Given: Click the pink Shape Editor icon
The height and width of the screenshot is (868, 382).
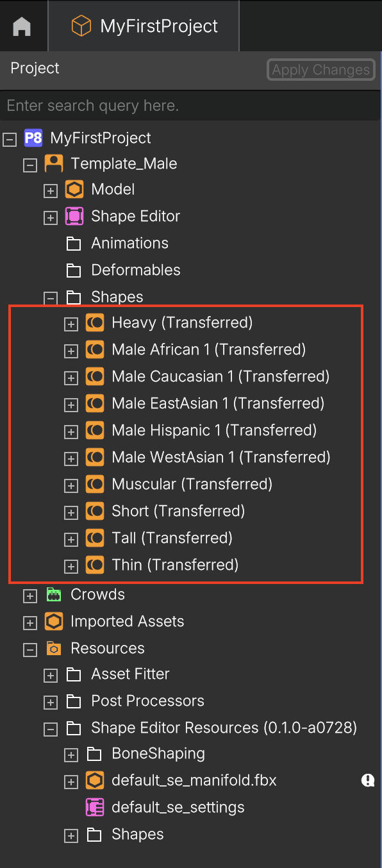Looking at the screenshot, I should click(74, 217).
